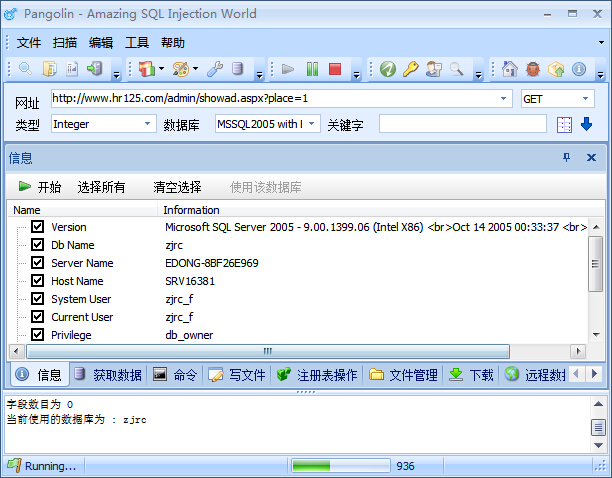Click the magnifier scan icon in toolbar
Image resolution: width=612 pixels, height=478 pixels.
tap(25, 69)
